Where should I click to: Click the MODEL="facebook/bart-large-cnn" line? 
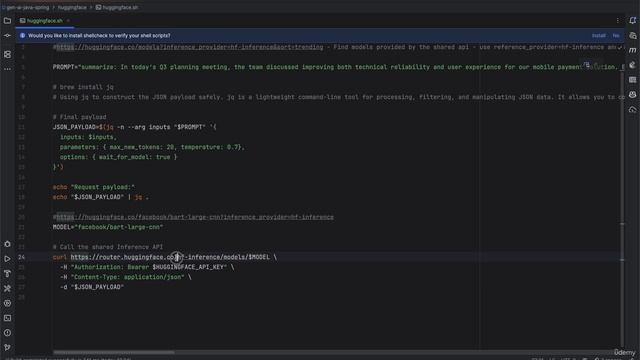pos(108,227)
